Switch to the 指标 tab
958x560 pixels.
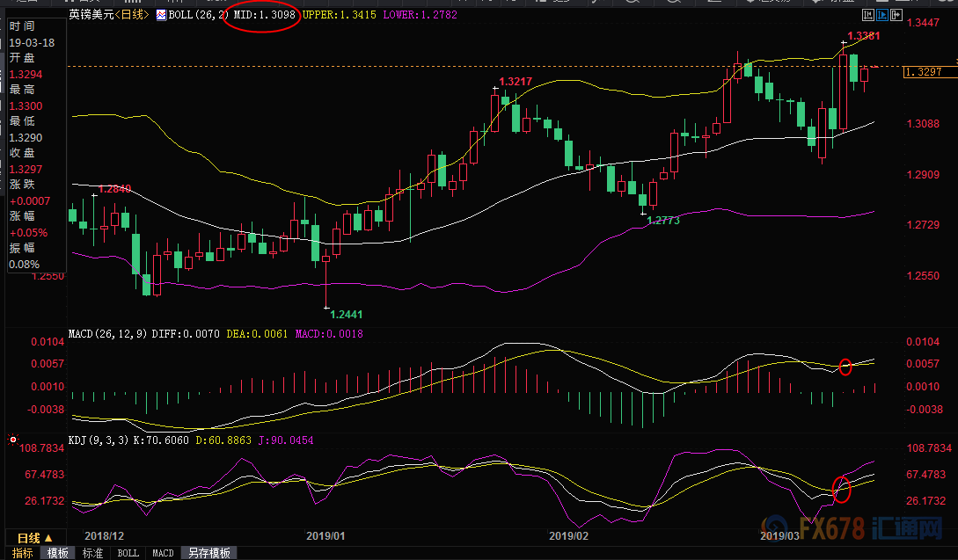click(x=23, y=553)
